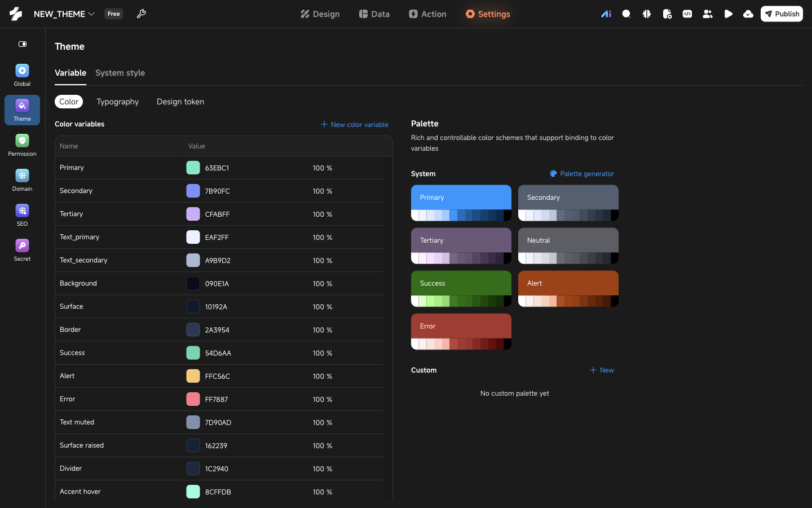The width and height of the screenshot is (812, 508).
Task: Click the Text_primary variable name
Action: pyautogui.click(x=80, y=237)
